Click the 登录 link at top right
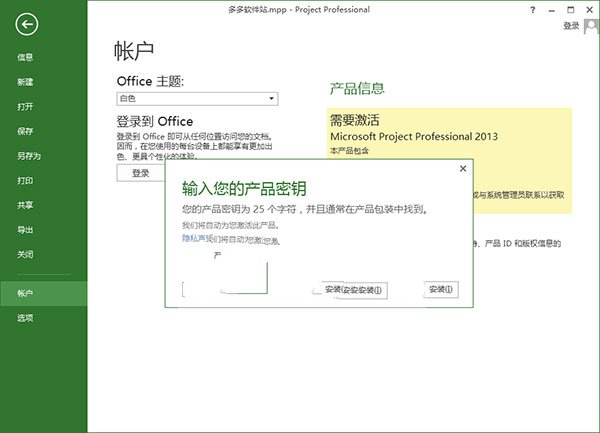This screenshot has width=600, height=433. [x=571, y=26]
